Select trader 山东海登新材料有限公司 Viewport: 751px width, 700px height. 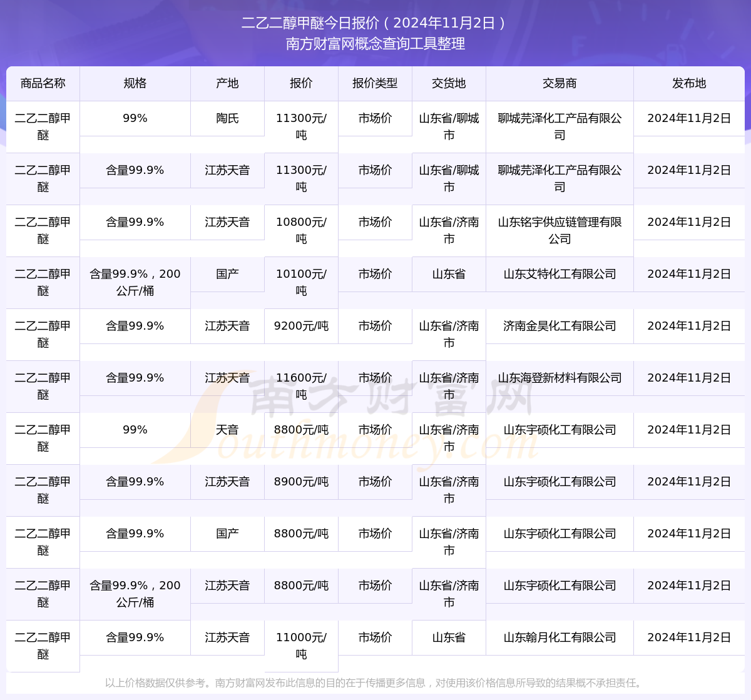pyautogui.click(x=559, y=378)
